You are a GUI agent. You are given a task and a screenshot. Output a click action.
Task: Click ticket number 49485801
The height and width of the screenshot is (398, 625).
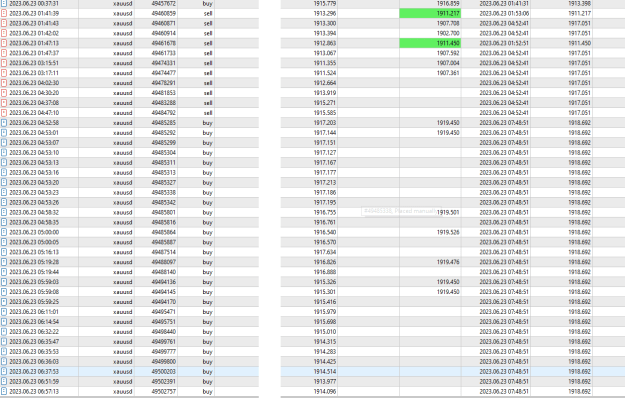coord(163,212)
